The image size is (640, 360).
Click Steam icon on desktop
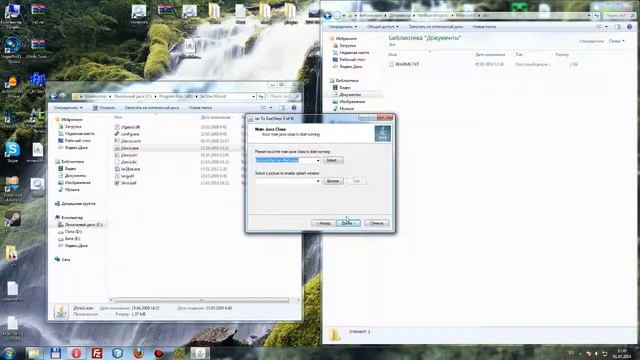coord(13,220)
